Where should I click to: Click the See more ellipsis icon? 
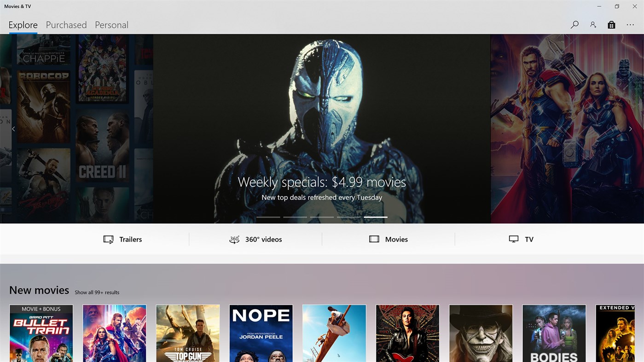click(x=630, y=24)
